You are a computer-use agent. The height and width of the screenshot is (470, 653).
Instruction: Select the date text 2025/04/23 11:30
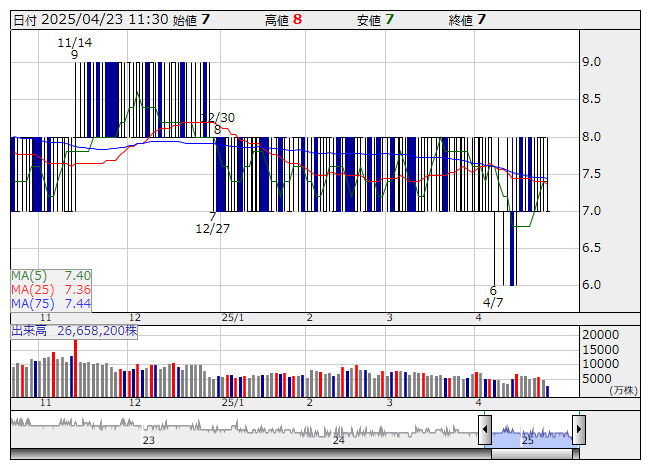pos(105,20)
